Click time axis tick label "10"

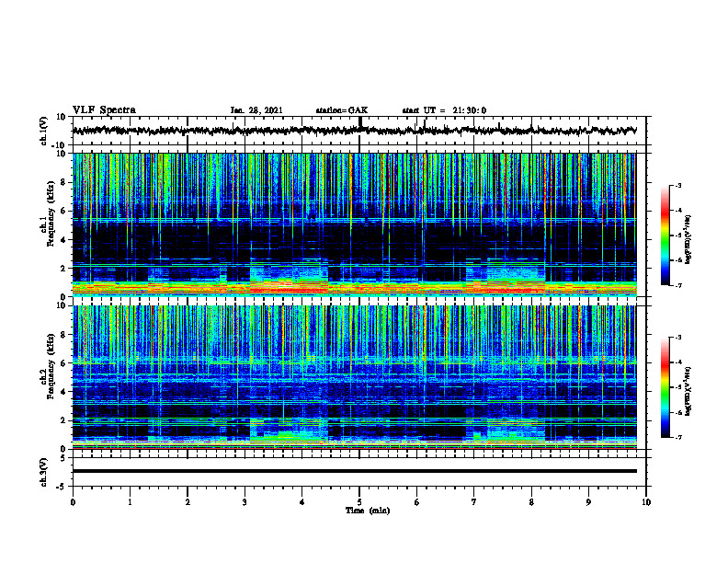click(x=646, y=502)
